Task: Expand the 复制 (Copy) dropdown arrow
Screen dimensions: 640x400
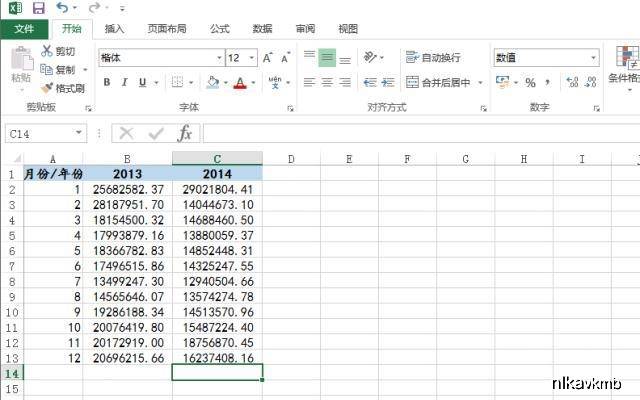Action: tap(85, 70)
